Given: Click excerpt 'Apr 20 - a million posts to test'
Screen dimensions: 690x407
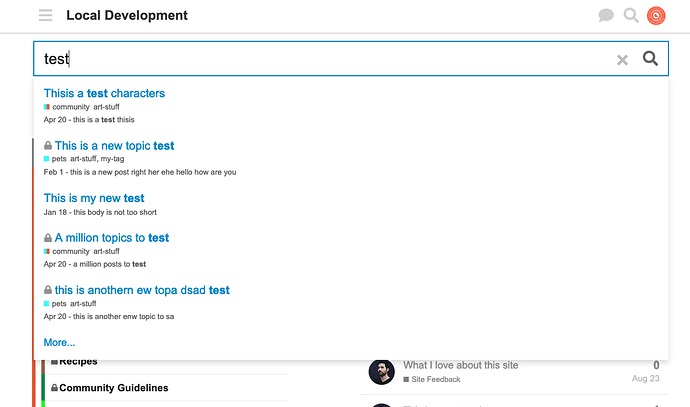Looking at the screenshot, I should tap(95, 264).
